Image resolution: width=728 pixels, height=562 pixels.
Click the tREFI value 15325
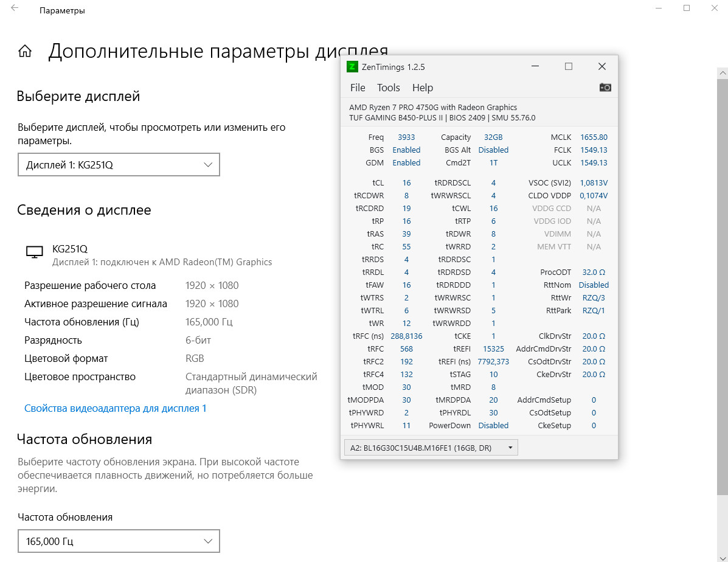click(493, 349)
